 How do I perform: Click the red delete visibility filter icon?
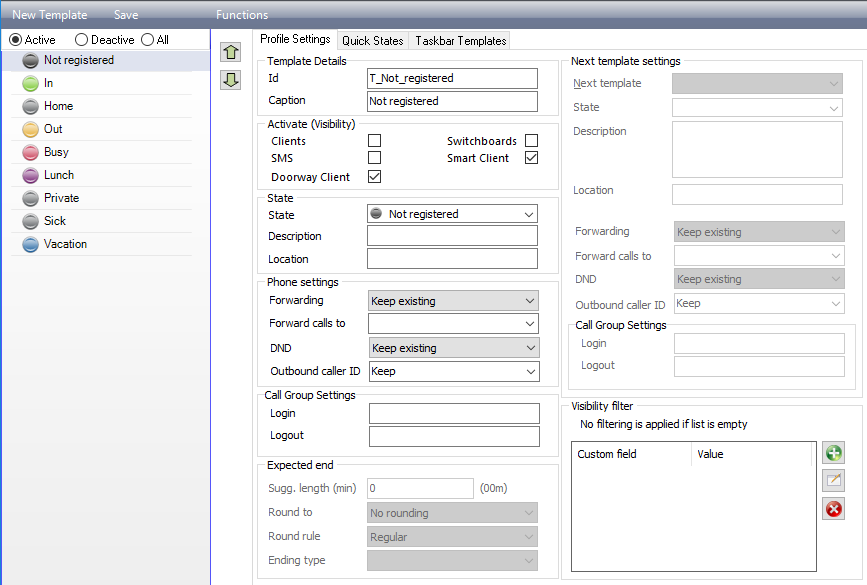pos(833,509)
